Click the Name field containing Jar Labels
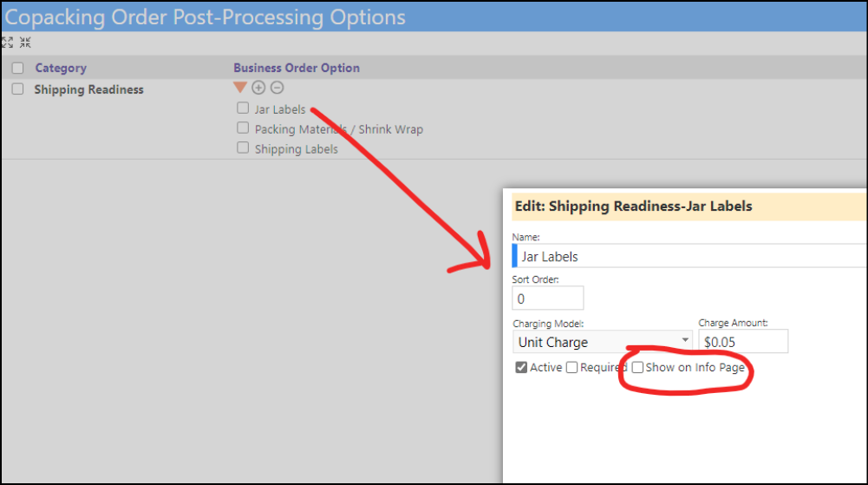 pyautogui.click(x=689, y=256)
